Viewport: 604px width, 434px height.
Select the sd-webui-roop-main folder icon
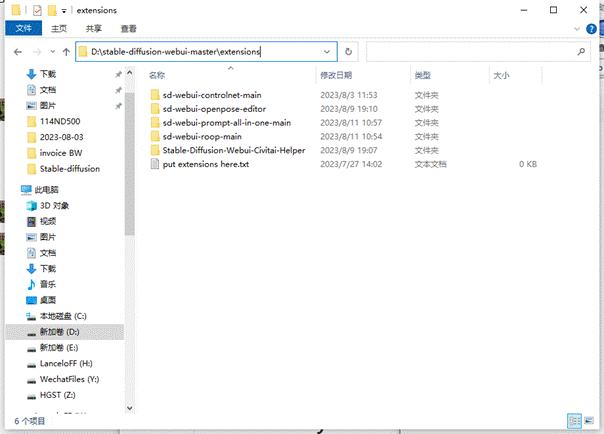click(x=155, y=137)
